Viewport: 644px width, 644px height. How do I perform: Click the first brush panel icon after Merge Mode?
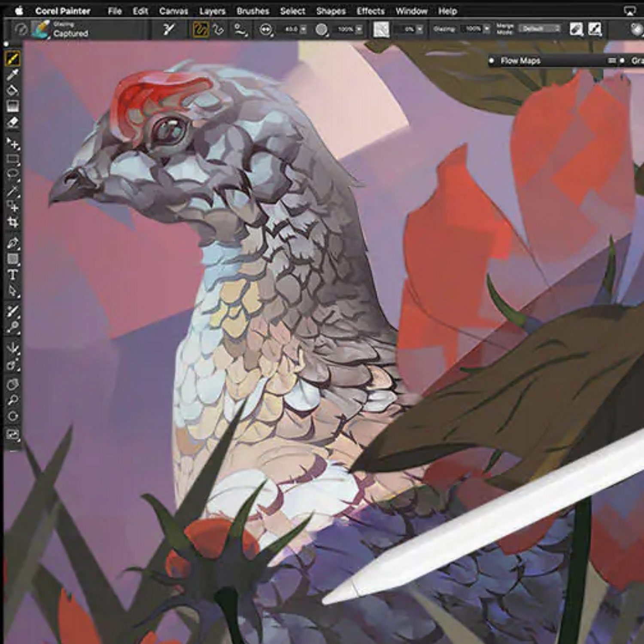(x=576, y=29)
